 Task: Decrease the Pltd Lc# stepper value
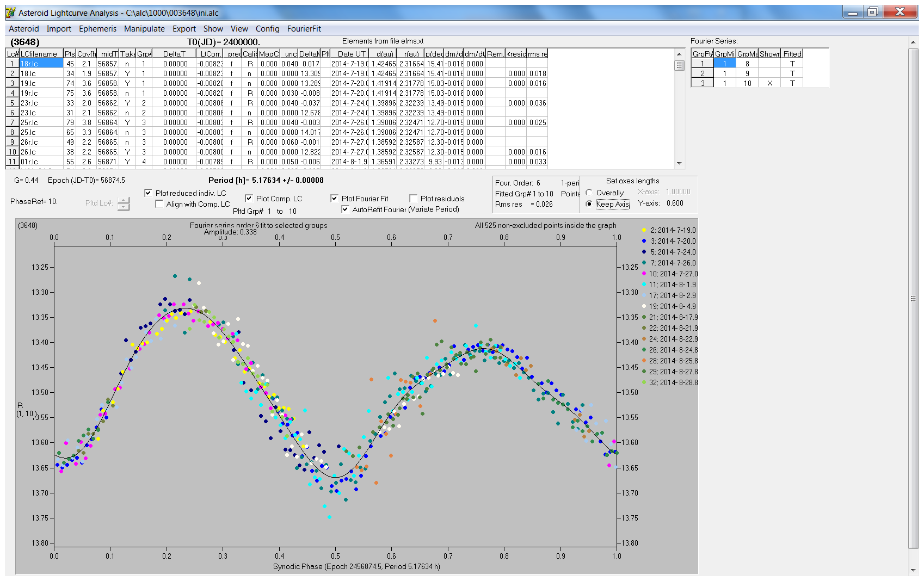click(x=124, y=207)
